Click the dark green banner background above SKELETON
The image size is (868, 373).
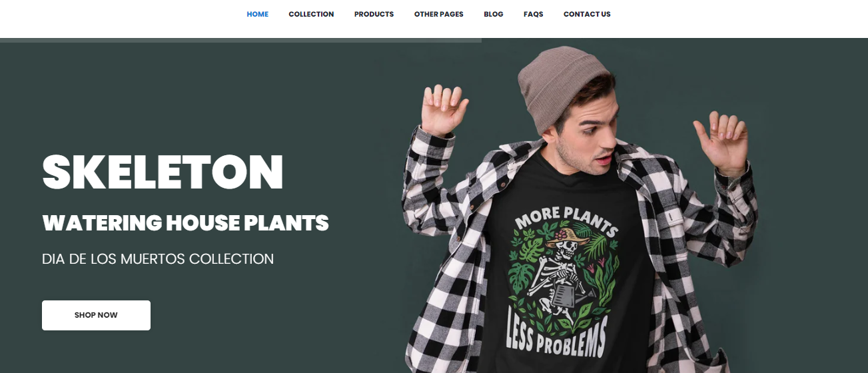click(x=167, y=93)
